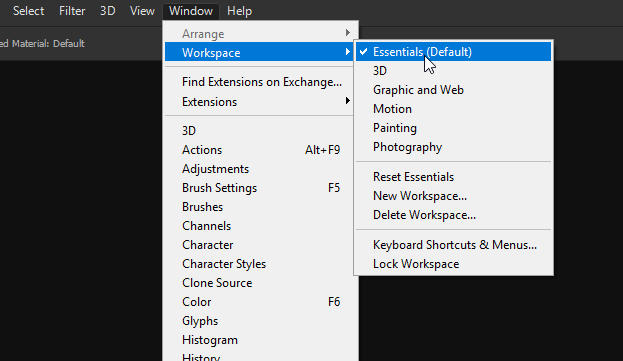Open the Help menu
Screen dimensions: 623x361
pos(239,11)
